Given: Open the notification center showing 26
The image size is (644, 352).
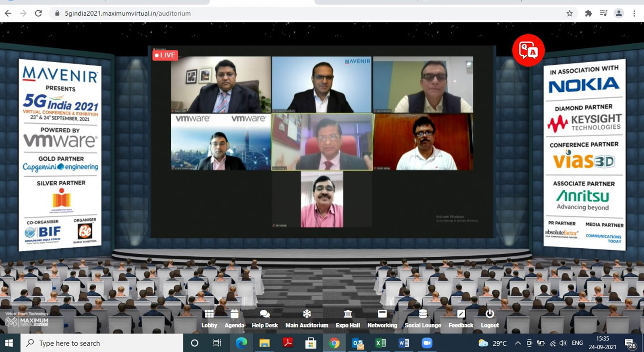Looking at the screenshot, I should (631, 344).
